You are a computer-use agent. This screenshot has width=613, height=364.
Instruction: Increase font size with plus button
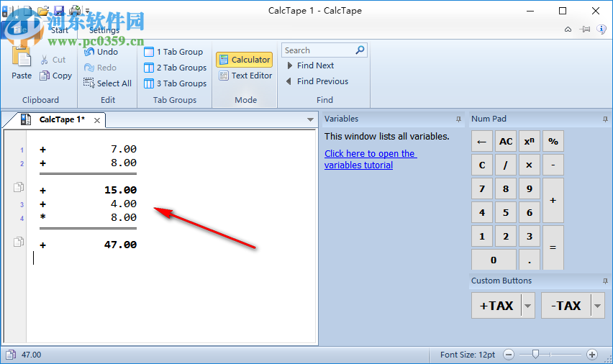[x=592, y=355]
